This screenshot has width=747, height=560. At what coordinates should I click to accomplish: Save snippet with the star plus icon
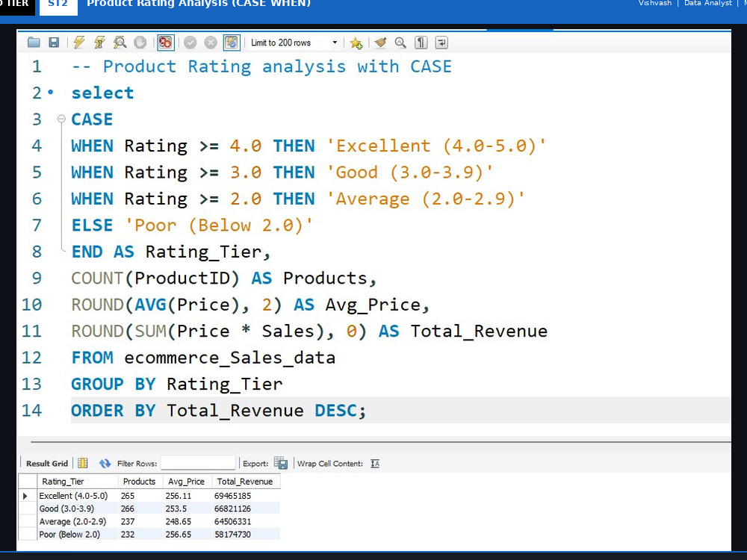tap(356, 43)
